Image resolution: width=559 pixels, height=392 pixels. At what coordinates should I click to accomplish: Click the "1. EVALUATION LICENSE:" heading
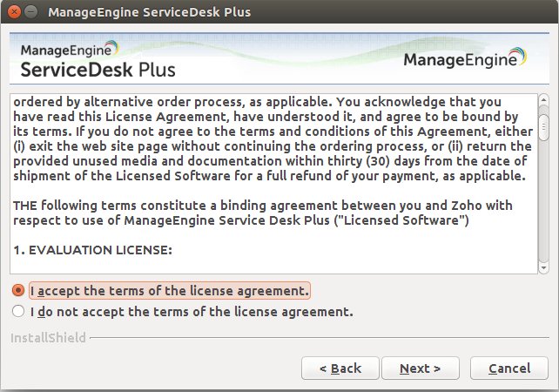93,251
